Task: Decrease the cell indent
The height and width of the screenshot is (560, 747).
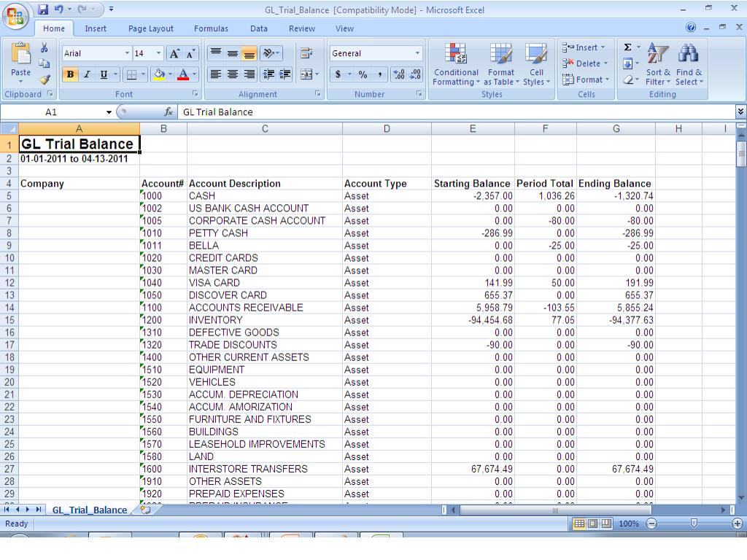Action: (268, 74)
